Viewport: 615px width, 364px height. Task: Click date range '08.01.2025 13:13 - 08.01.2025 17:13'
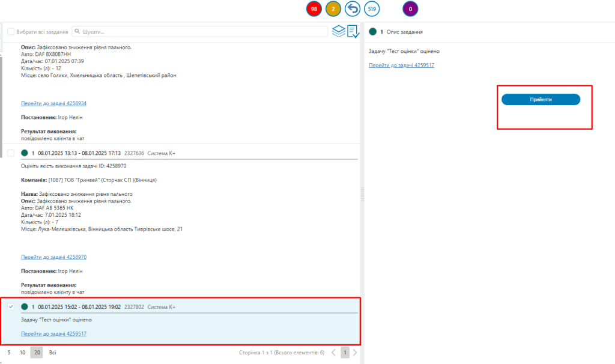click(x=79, y=153)
